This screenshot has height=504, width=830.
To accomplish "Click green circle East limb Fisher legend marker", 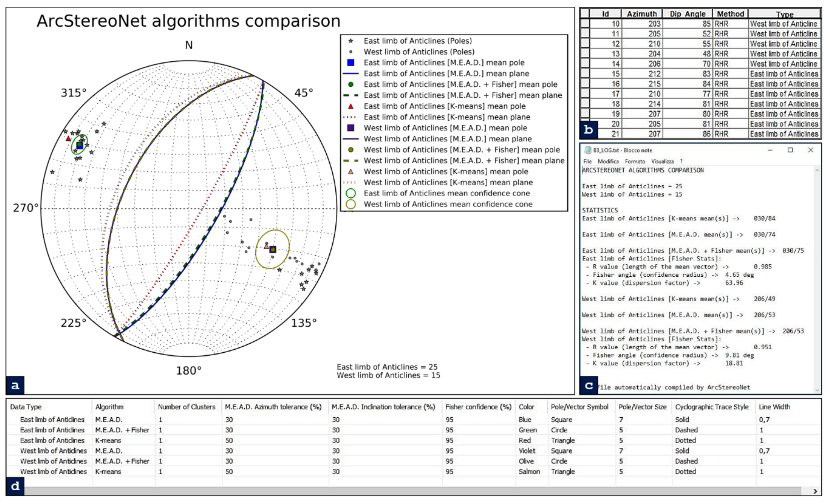I will (351, 84).
